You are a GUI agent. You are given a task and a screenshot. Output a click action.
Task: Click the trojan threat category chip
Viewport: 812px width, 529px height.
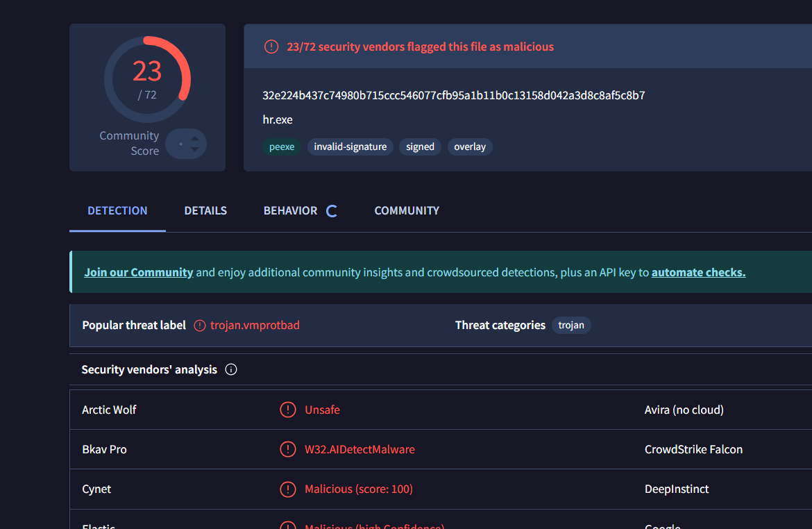[x=571, y=326]
